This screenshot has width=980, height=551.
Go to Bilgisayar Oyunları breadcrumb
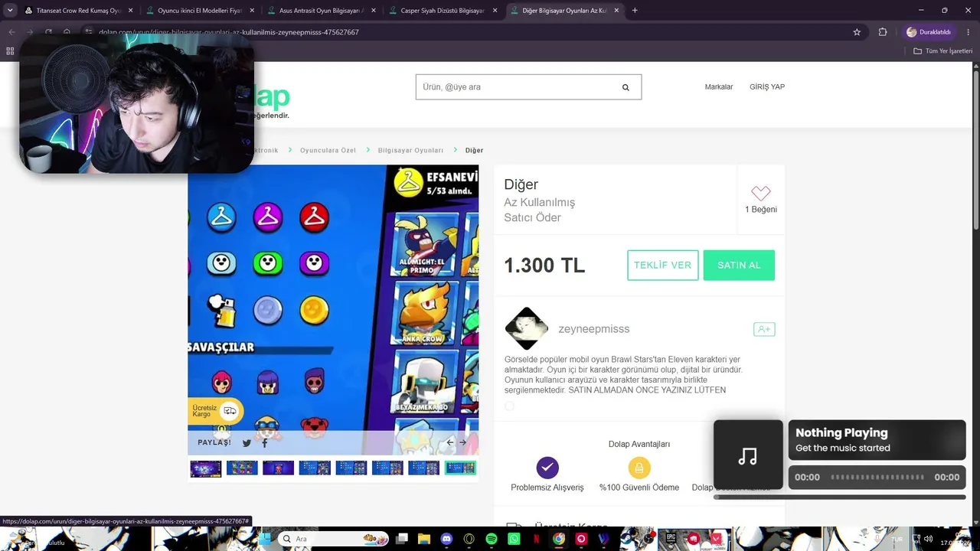[x=410, y=150]
